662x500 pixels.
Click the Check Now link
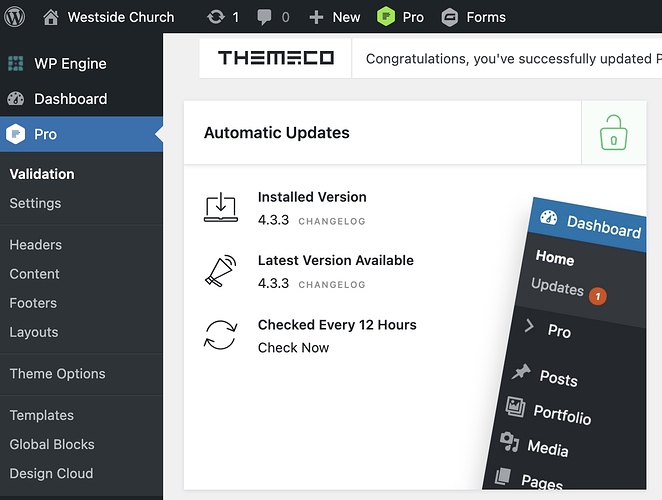pos(293,348)
